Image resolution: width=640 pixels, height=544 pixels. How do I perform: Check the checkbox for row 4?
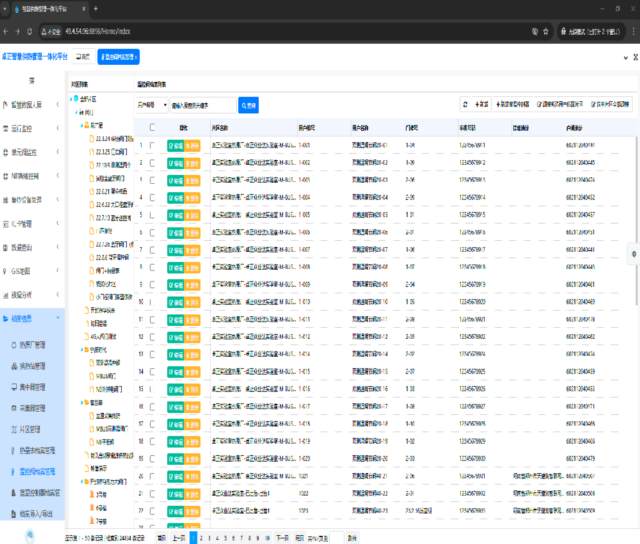coord(152,198)
